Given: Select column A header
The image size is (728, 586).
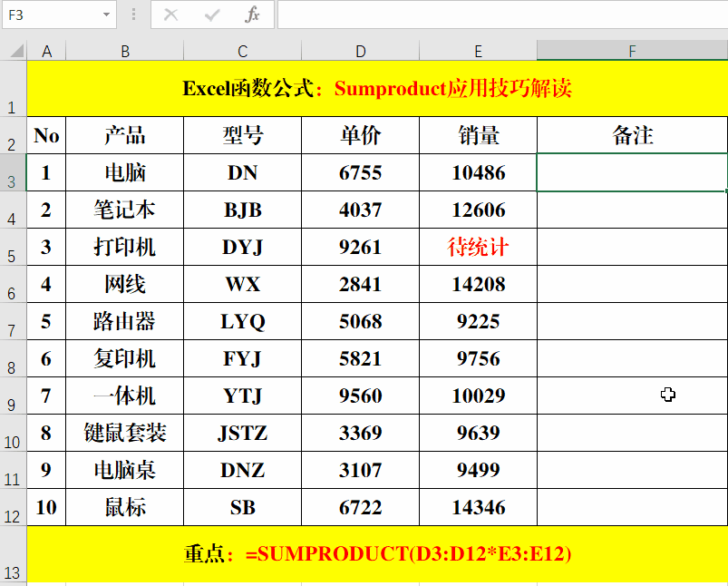Looking at the screenshot, I should [46, 51].
